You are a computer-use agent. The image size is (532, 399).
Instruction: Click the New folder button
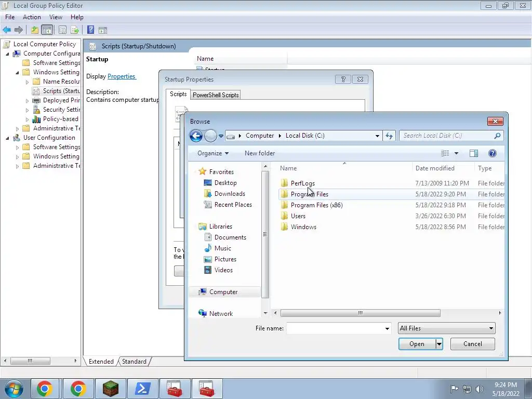point(260,153)
